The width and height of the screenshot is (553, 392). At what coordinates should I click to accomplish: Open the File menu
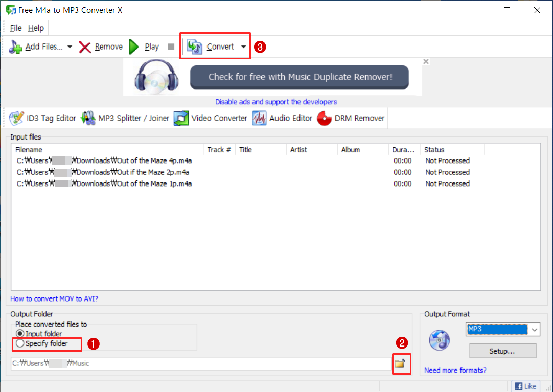[x=16, y=28]
